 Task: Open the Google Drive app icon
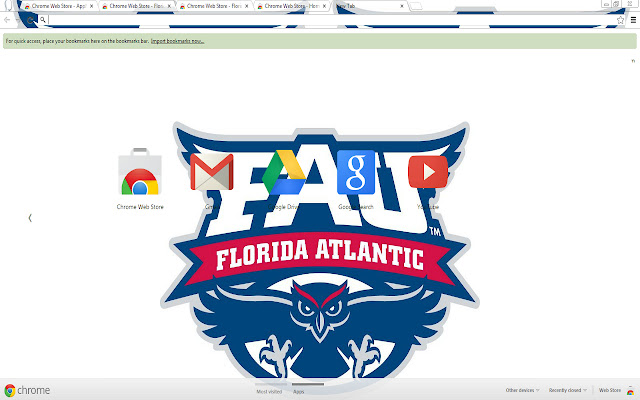tap(283, 172)
